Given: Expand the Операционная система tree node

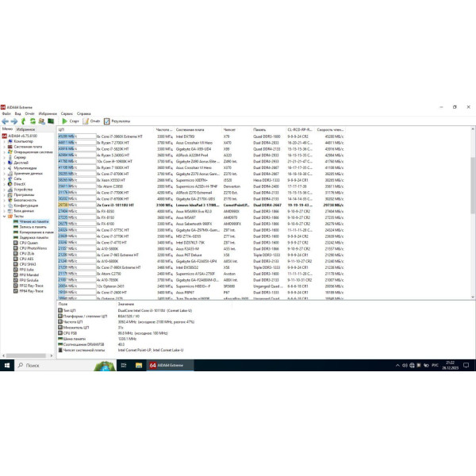Looking at the screenshot, I should pyautogui.click(x=4, y=152).
